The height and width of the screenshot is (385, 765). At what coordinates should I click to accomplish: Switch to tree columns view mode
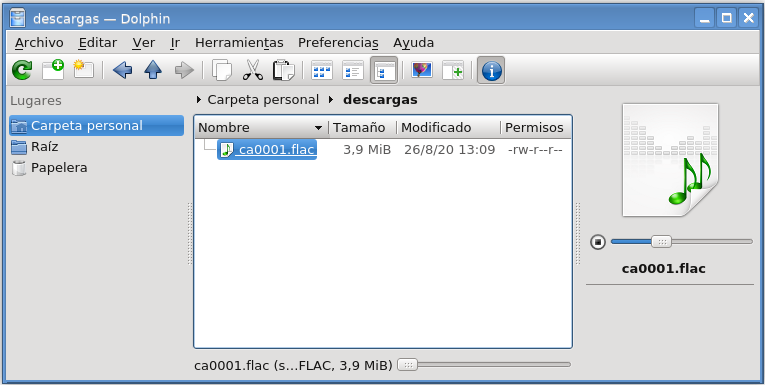coord(384,70)
